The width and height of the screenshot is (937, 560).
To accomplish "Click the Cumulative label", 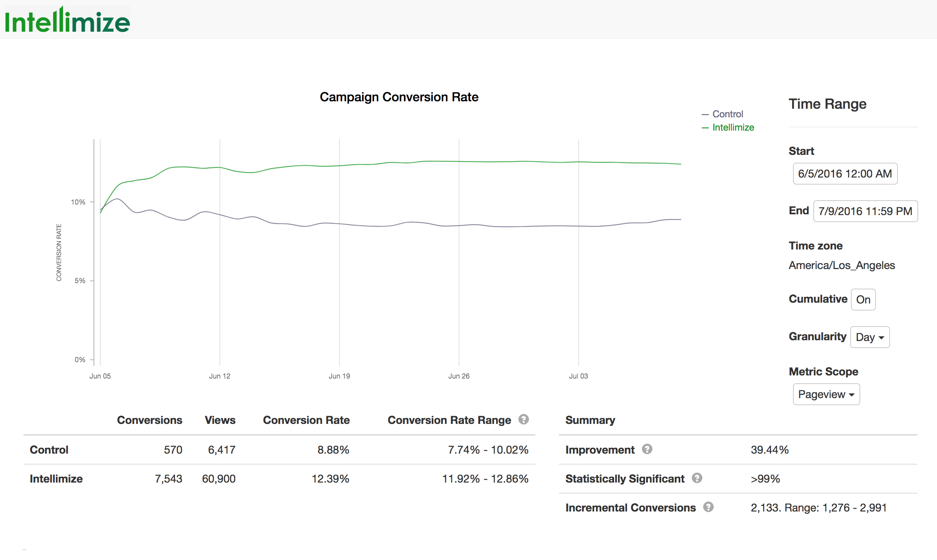I will click(818, 299).
